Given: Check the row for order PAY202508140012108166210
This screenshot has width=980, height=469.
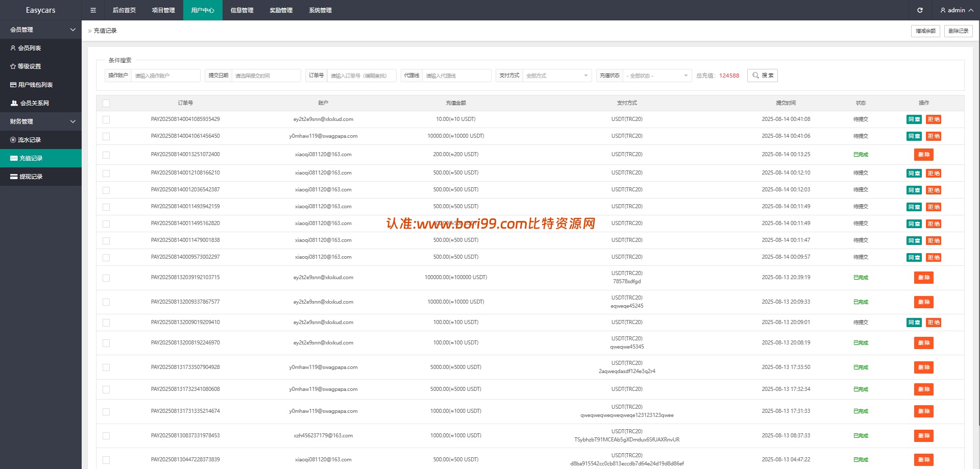Looking at the screenshot, I should coord(106,174).
